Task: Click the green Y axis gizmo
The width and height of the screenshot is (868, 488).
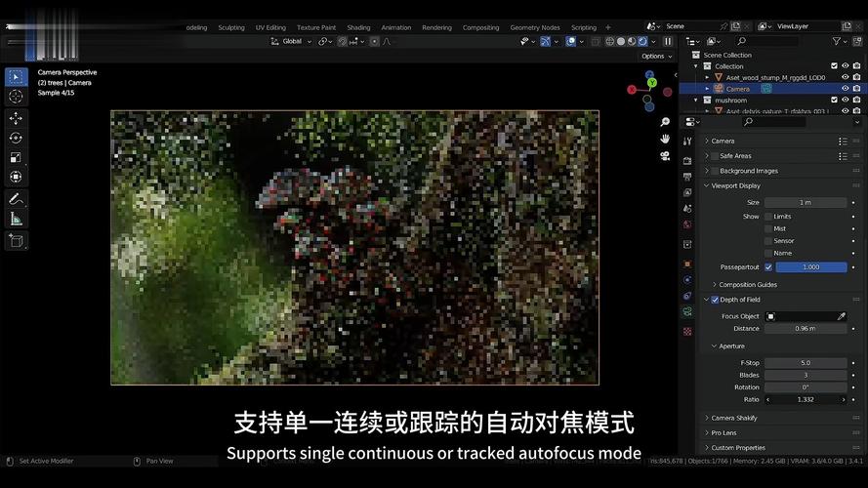Action: coord(652,83)
